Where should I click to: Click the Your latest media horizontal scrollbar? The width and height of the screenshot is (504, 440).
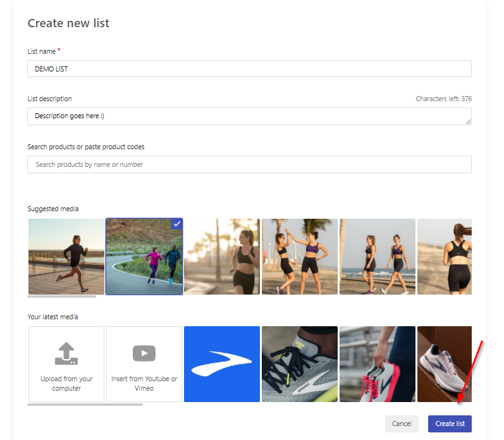[x=85, y=405]
